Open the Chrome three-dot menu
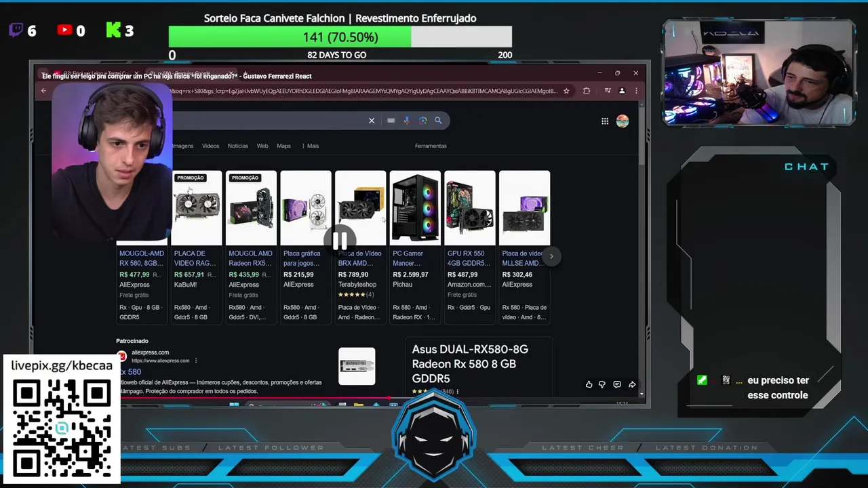This screenshot has width=868, height=488. (636, 91)
